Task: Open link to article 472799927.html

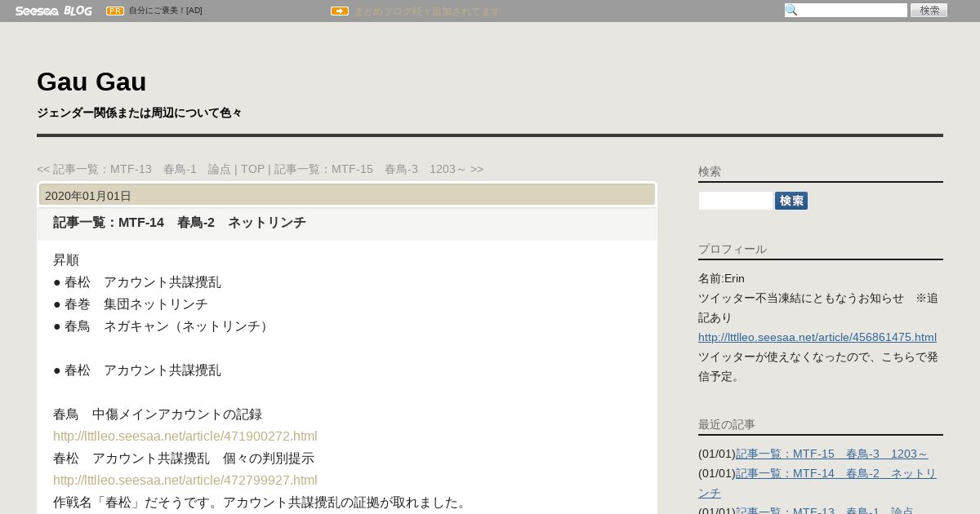Action: 185,481
